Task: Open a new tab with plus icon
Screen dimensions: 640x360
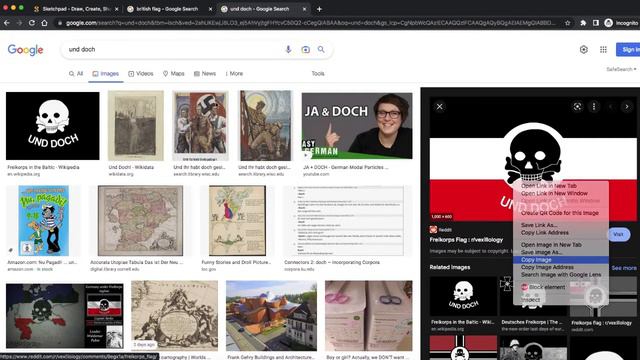Action: 319,9
